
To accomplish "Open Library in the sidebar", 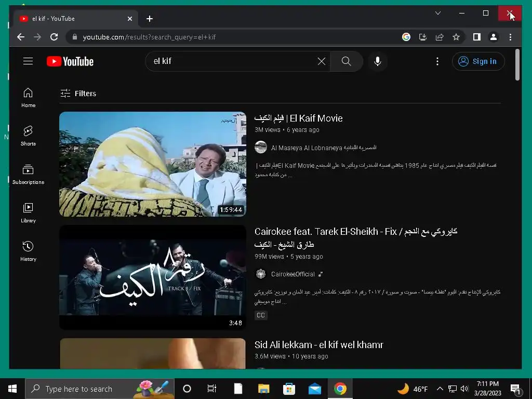I will coord(28,213).
